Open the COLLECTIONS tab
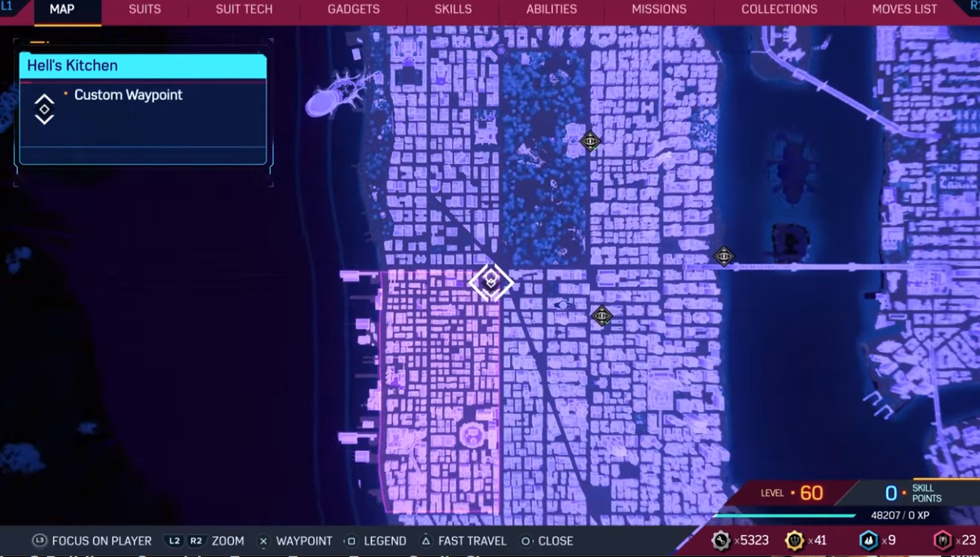 tap(779, 10)
